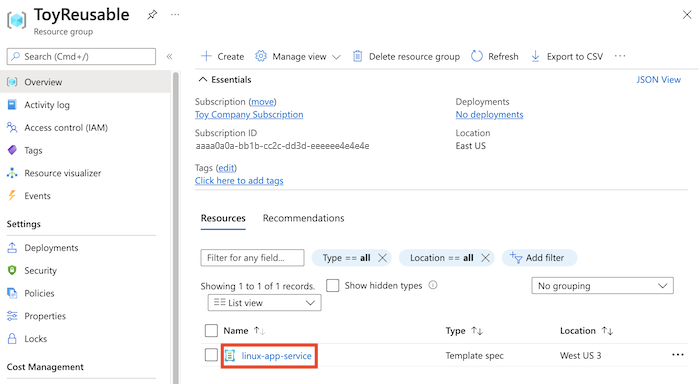Sort by the Location column
This screenshot has width=700, height=384.
pyautogui.click(x=586, y=331)
